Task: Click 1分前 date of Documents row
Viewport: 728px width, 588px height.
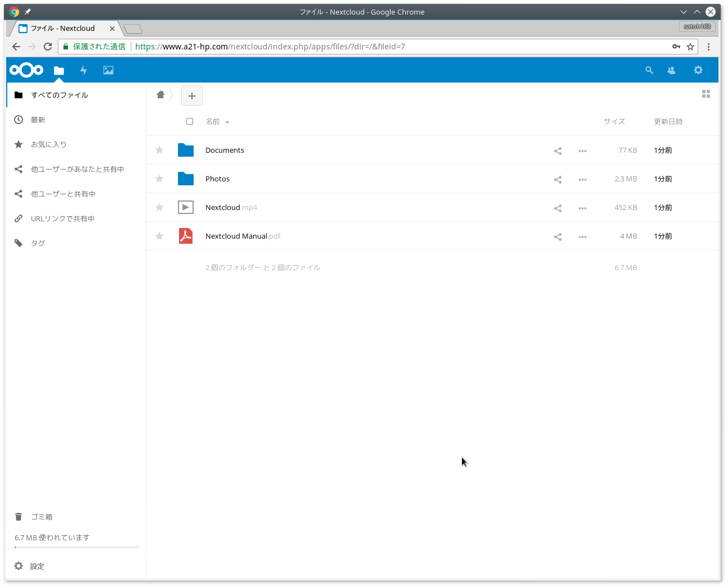Action: [x=663, y=150]
